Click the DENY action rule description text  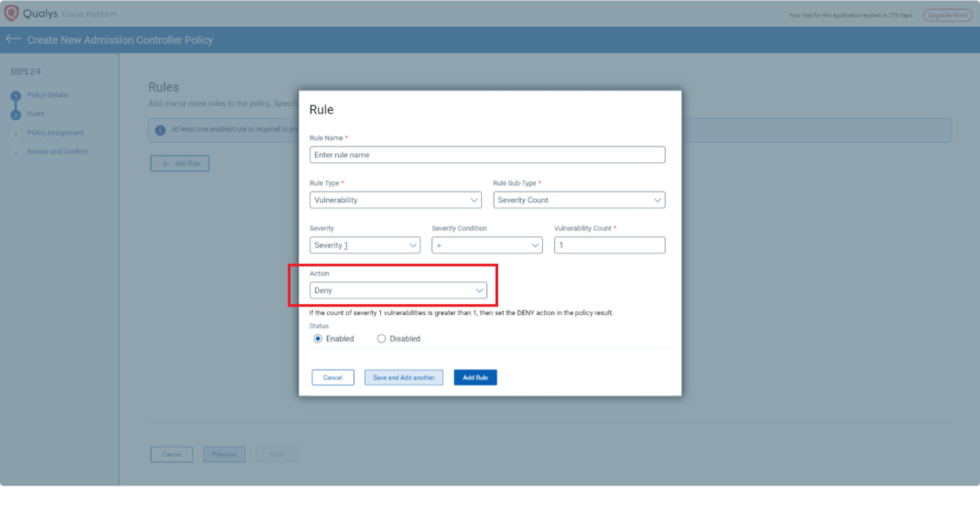[461, 312]
